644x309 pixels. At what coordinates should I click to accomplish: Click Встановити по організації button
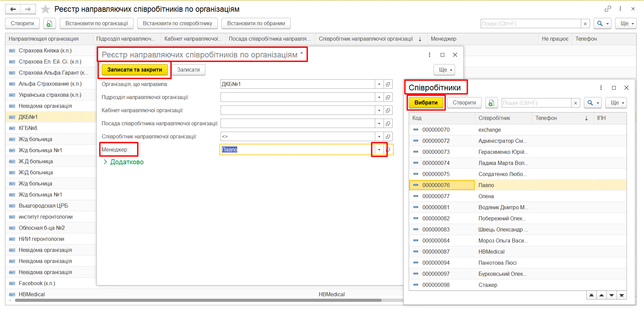pyautogui.click(x=97, y=24)
